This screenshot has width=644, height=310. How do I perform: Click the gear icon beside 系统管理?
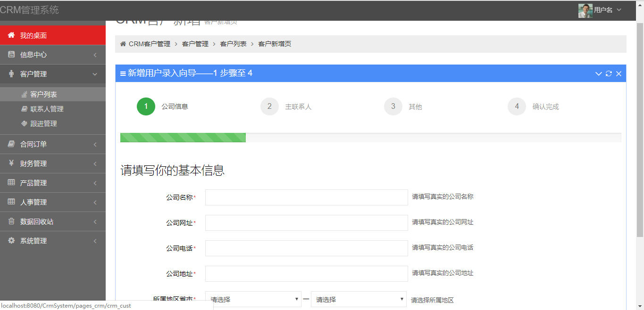pos(11,241)
